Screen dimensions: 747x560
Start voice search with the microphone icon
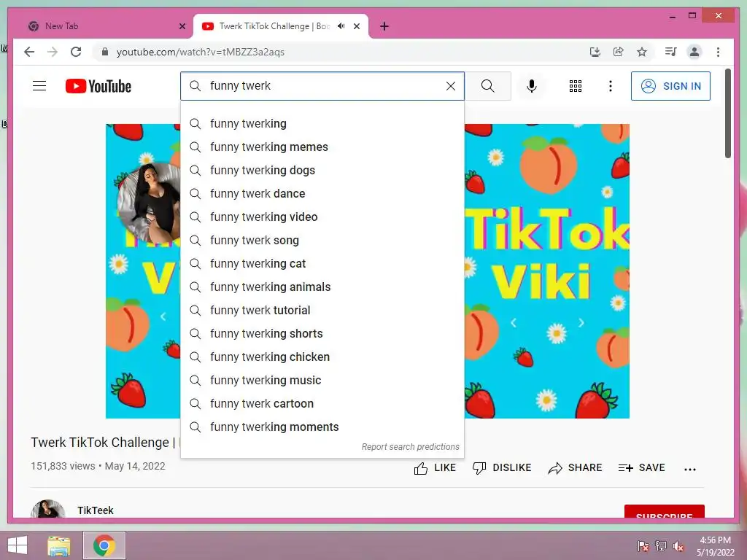coord(532,86)
